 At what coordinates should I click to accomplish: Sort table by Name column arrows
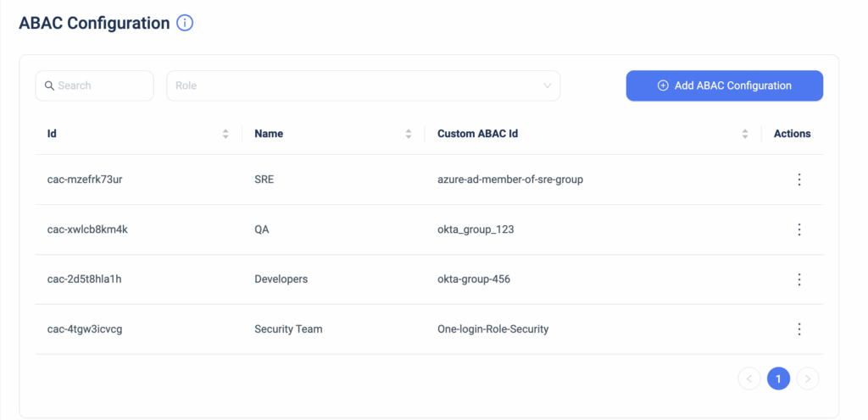pyautogui.click(x=409, y=134)
